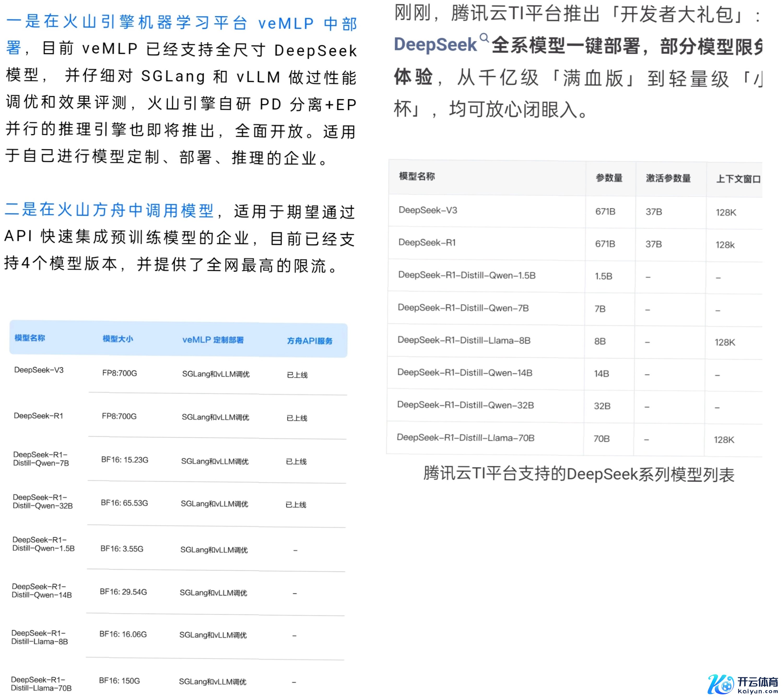The image size is (782, 700).
Task: Click the BF16: 150G size cell
Action: click(119, 680)
